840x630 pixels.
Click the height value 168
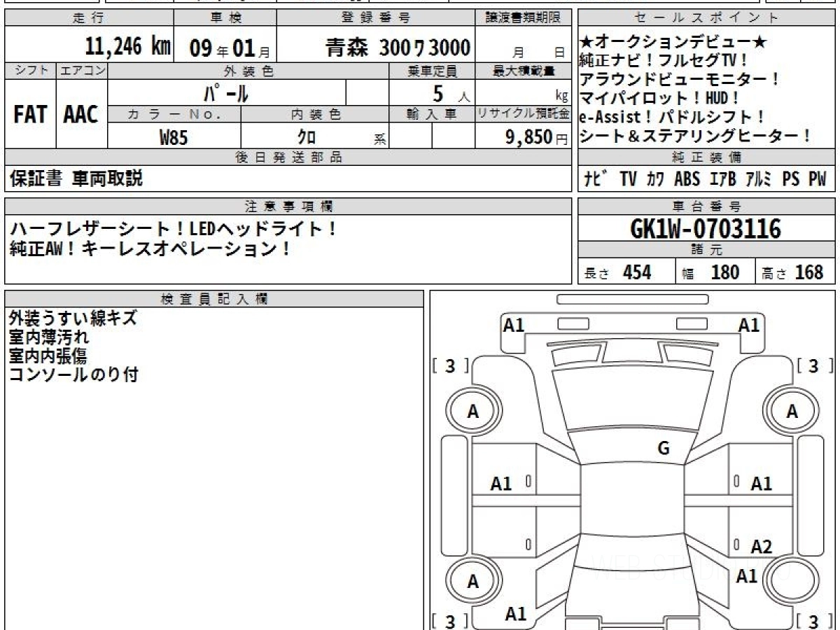coord(809,272)
